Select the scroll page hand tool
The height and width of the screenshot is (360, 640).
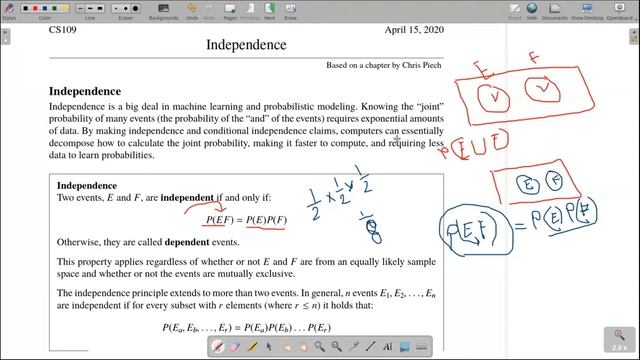pos(303,347)
